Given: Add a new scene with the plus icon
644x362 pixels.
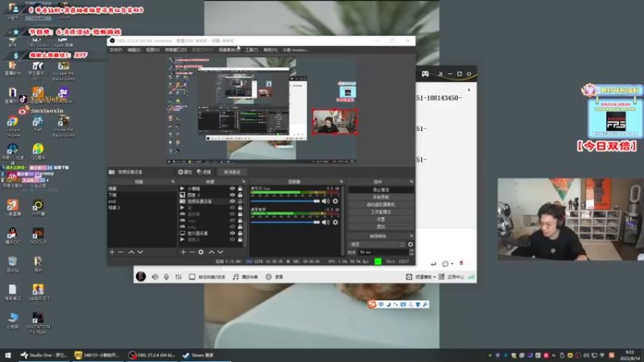Looking at the screenshot, I should pos(112,252).
